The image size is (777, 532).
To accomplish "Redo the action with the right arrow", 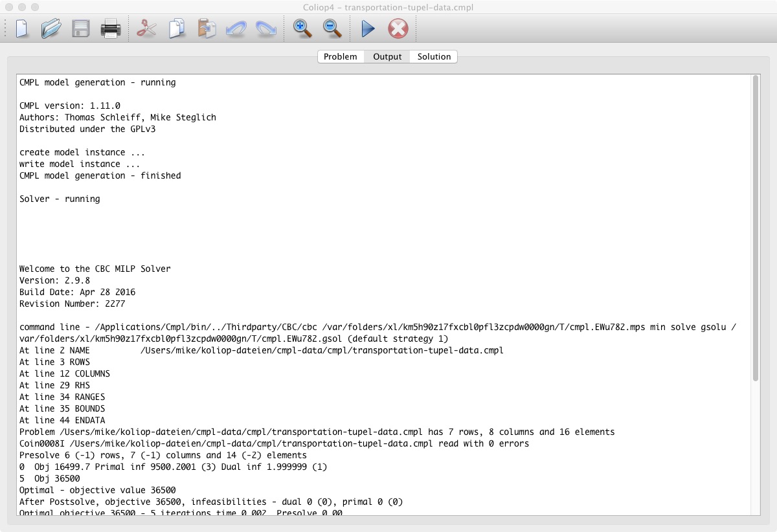I will (265, 29).
